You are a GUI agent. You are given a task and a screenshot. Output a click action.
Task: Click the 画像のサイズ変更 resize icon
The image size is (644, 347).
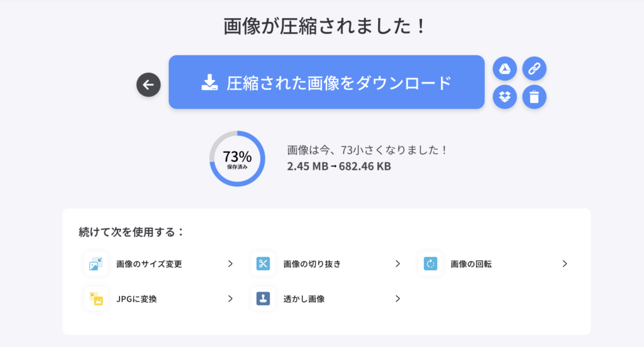[96, 264]
